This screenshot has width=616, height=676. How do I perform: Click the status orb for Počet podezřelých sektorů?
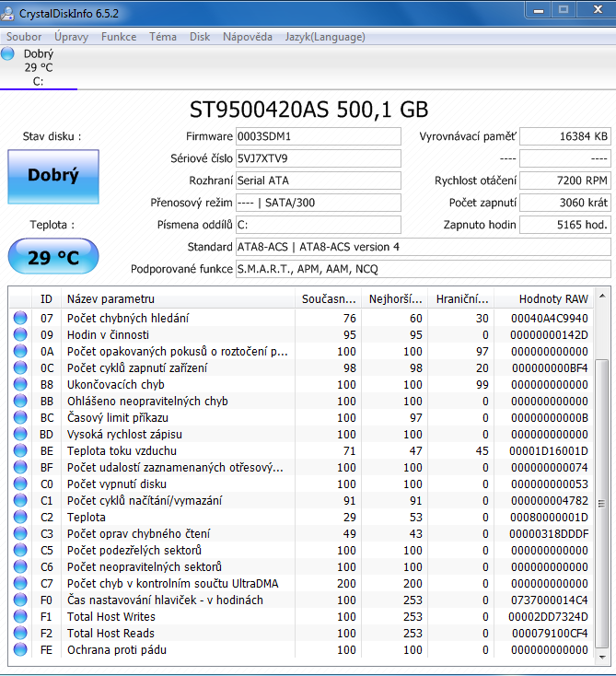click(20, 550)
